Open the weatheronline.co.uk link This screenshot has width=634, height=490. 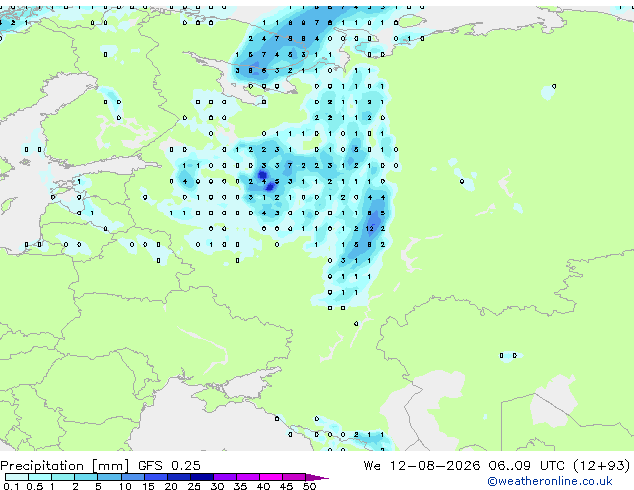(x=549, y=481)
